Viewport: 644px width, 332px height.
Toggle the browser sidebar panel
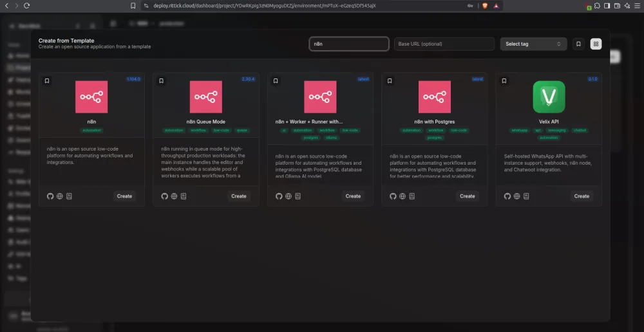[607, 6]
